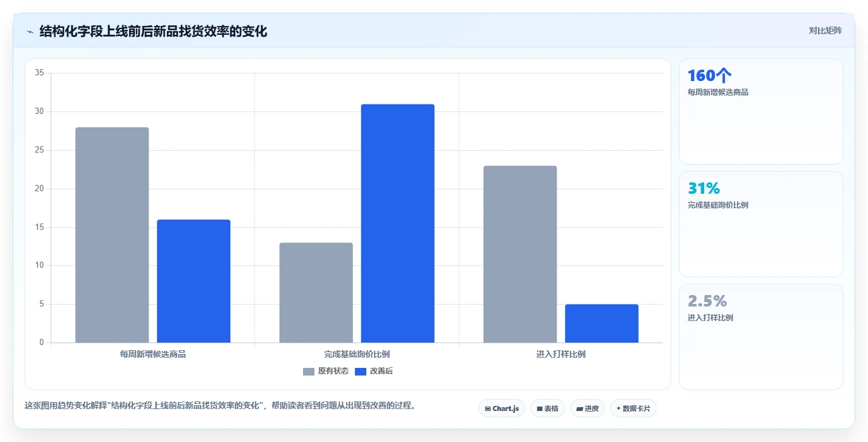Select the 进度 tag chip
868x442 pixels.
click(x=587, y=408)
